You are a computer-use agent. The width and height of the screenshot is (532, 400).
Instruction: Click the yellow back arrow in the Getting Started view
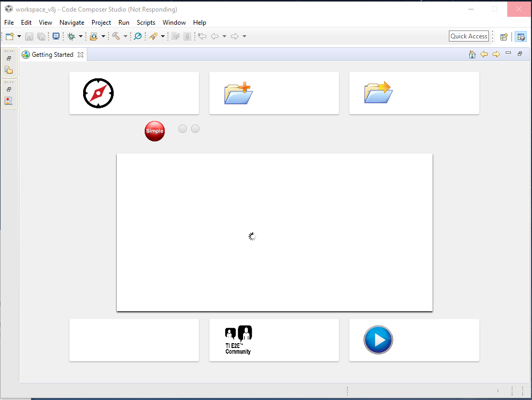[x=484, y=54]
